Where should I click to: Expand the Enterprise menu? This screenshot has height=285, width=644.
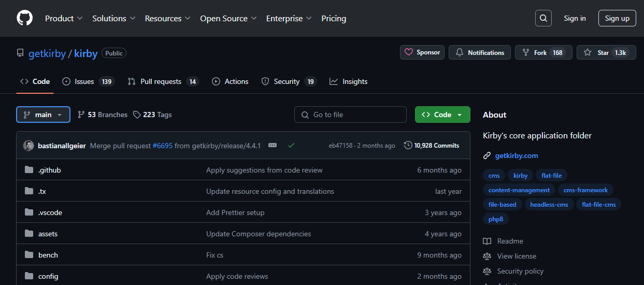[x=289, y=18]
